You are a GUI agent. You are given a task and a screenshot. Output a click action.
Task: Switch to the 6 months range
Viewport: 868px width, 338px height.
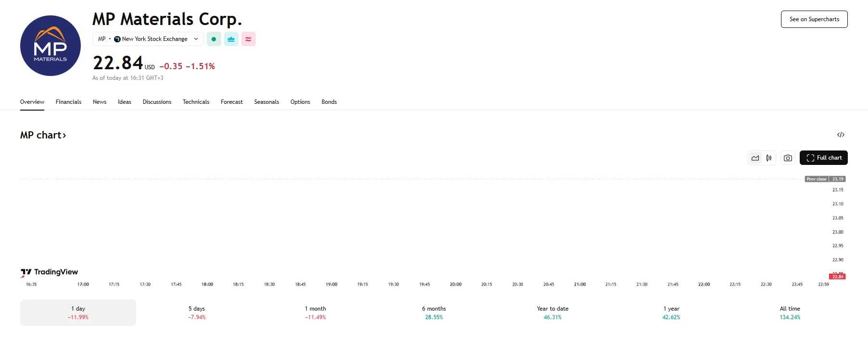[434, 313]
